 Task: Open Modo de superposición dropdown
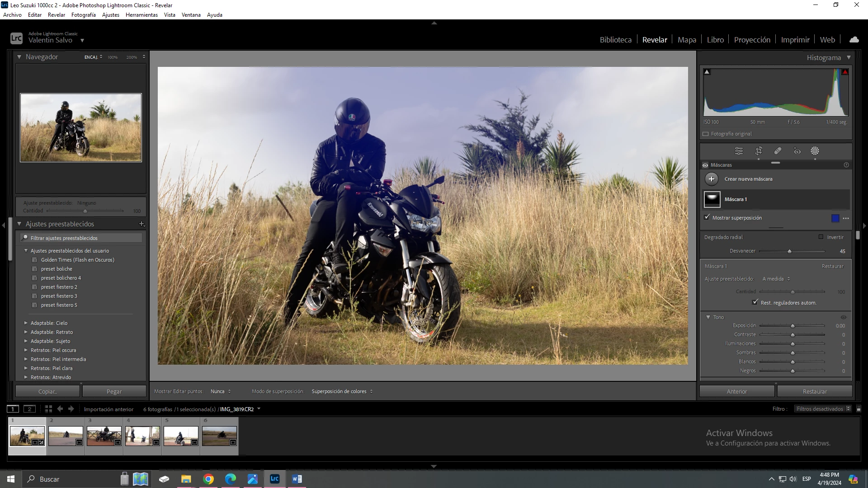click(342, 391)
